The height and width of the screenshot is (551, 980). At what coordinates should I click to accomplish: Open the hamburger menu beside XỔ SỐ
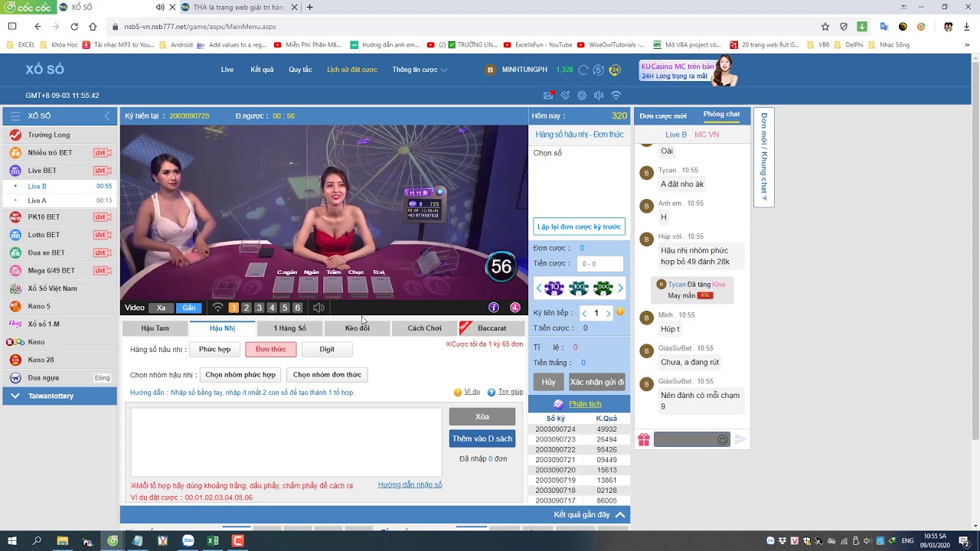click(x=15, y=116)
